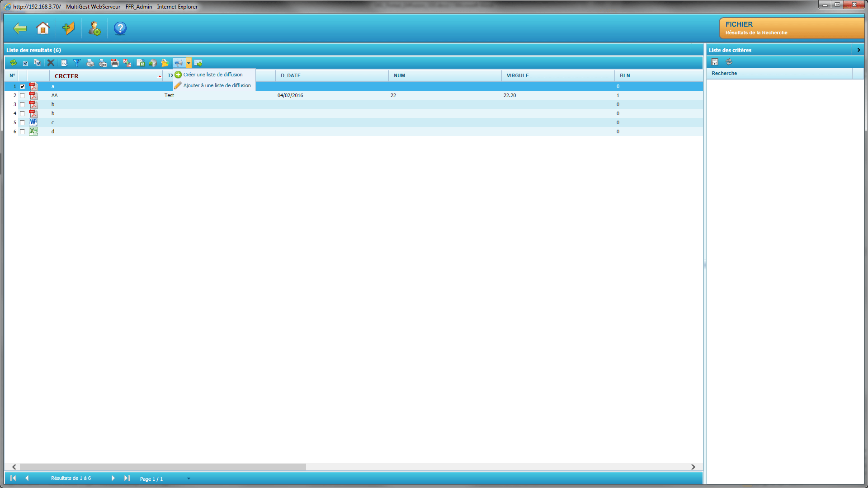The height and width of the screenshot is (488, 868).
Task: Choose Créer une liste de diffusion
Action: point(212,75)
